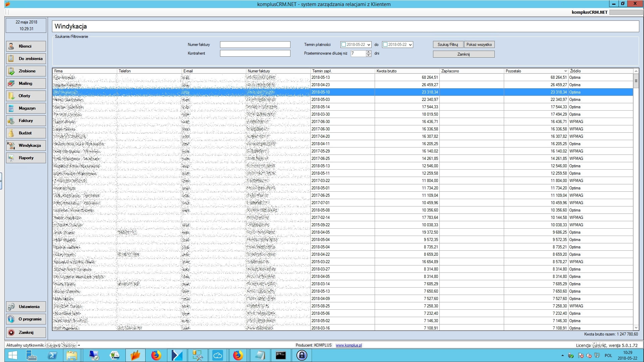Screen dimensions: 644x362
Task: Sort by the E-mail column header
Action: tap(214, 71)
